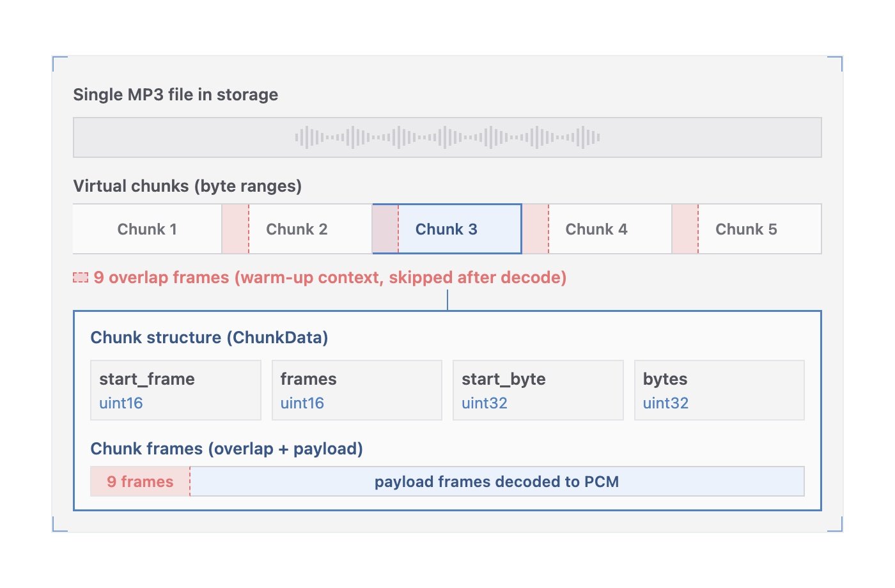The image size is (895, 588).
Task: Click the 'uint32' type under start_byte
Action: (485, 403)
